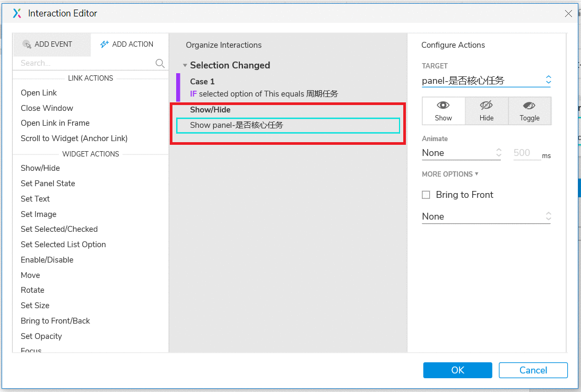Viewport: 581px width, 392px height.
Task: Collapse the Selection Changed event
Action: pos(185,66)
